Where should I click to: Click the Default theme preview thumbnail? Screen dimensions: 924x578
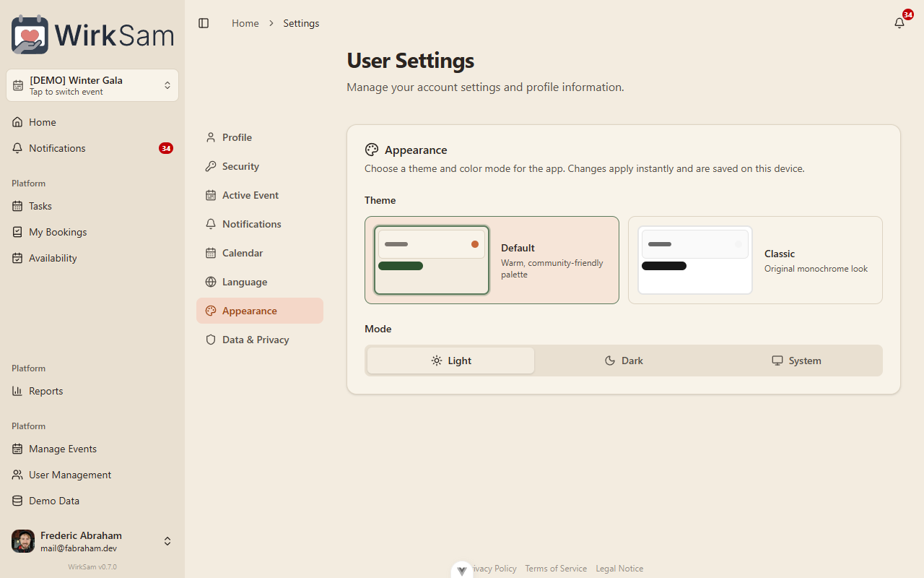coord(432,260)
